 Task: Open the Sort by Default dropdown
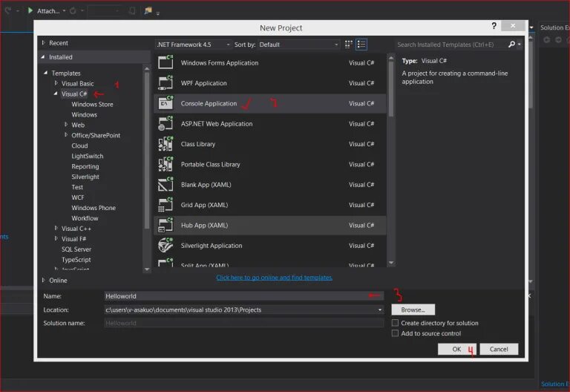point(299,45)
